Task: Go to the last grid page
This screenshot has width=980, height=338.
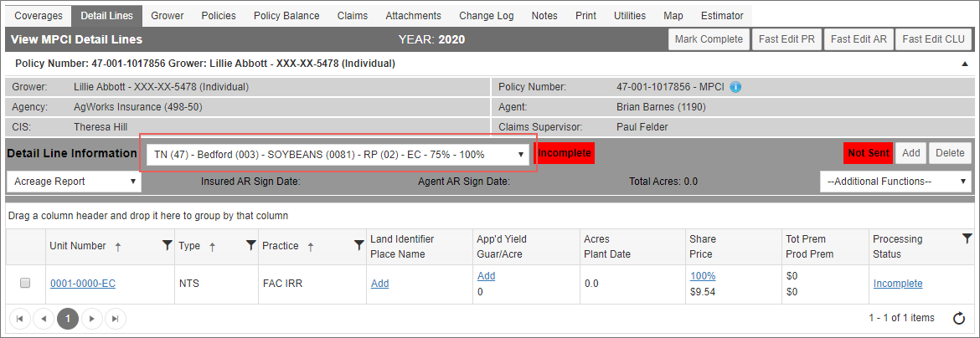Action: pos(115,319)
